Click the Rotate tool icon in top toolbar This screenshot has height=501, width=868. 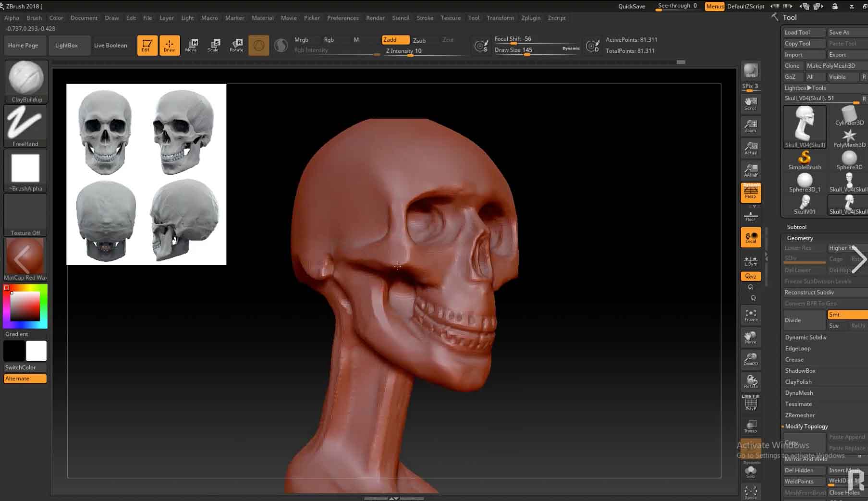pos(236,45)
